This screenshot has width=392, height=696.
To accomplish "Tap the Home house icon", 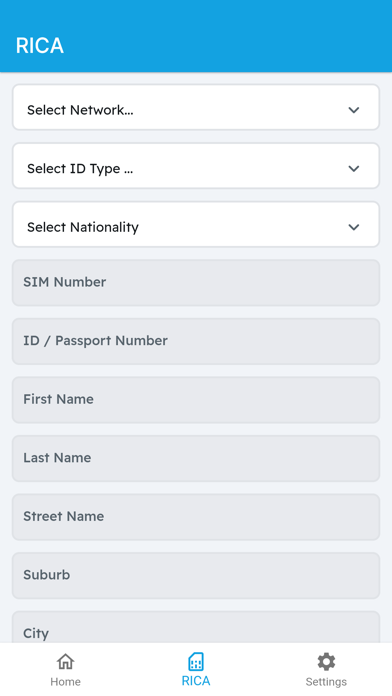I will point(65,661).
